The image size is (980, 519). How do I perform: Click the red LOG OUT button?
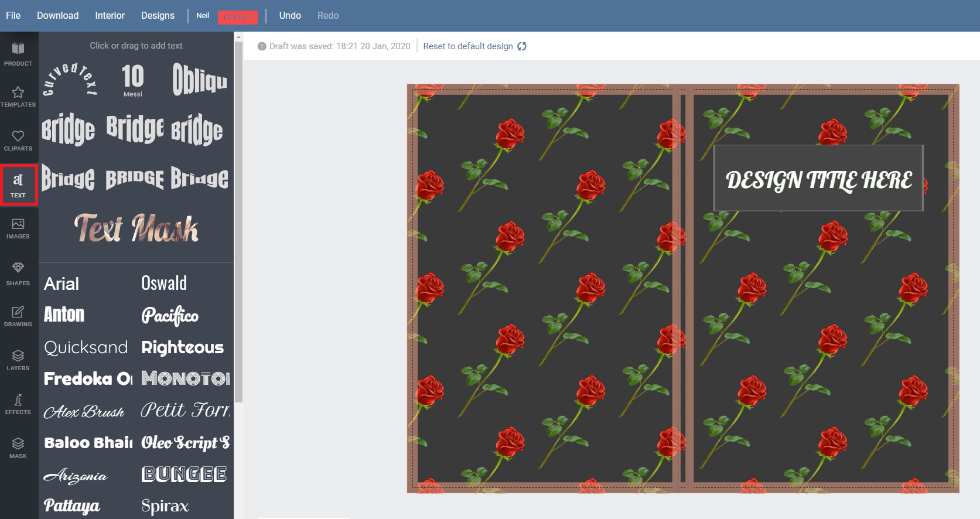(238, 17)
